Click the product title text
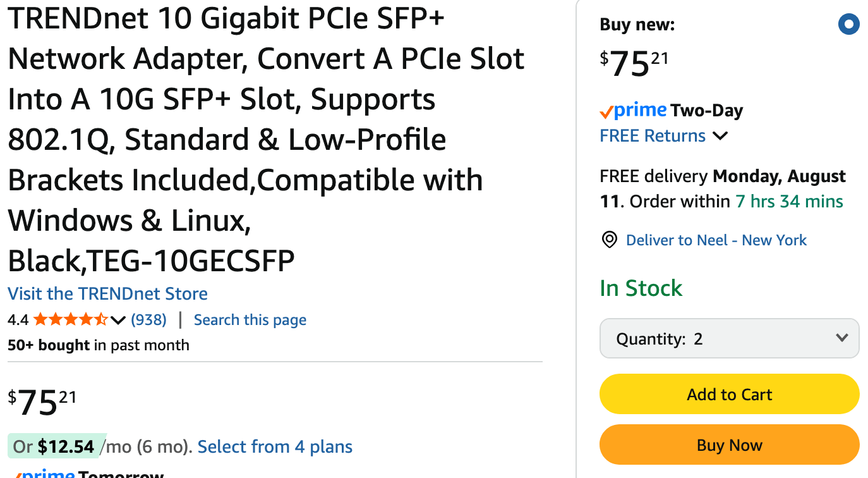This screenshot has width=868, height=478. pos(266,140)
